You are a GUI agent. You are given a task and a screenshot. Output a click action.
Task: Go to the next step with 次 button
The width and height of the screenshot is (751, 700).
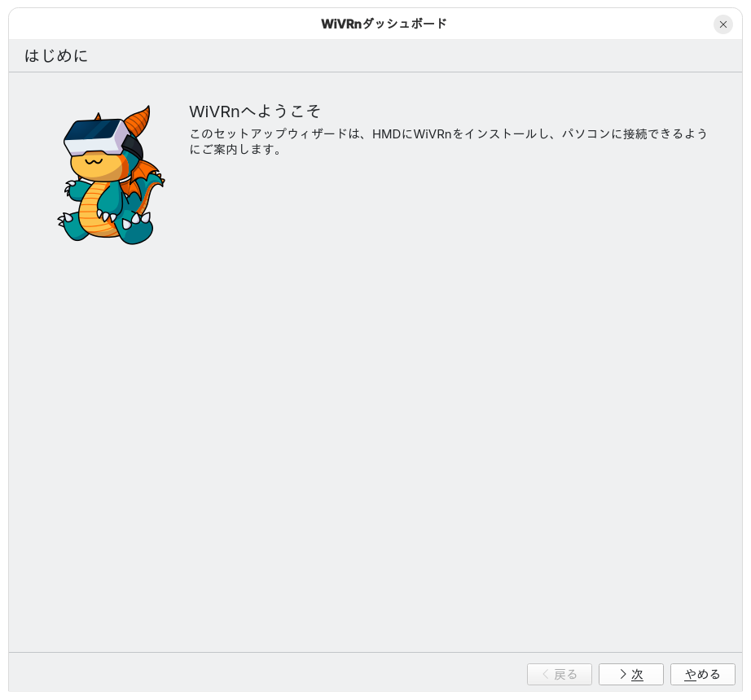[x=630, y=674]
